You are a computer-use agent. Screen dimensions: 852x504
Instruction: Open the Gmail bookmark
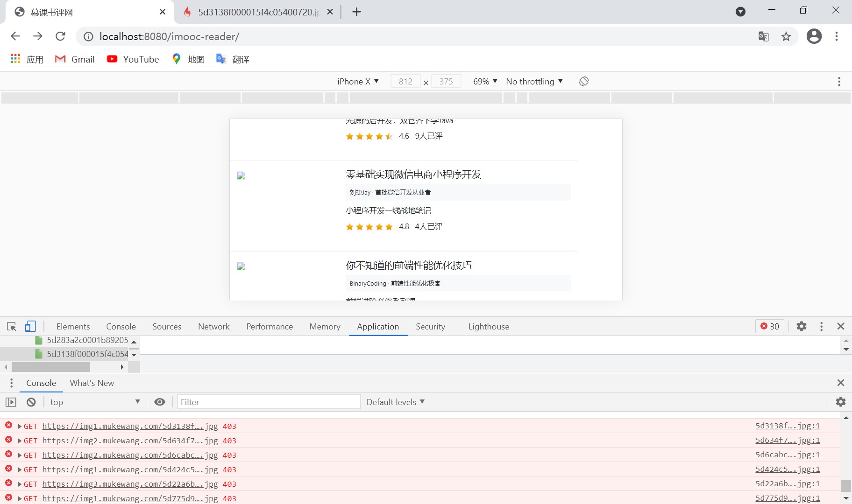click(x=75, y=59)
